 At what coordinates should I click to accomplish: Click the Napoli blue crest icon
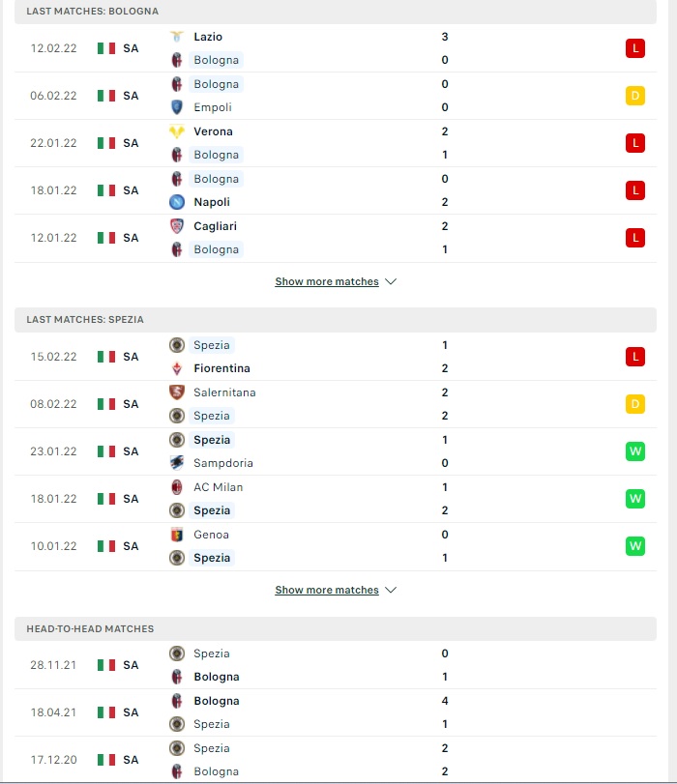177,202
